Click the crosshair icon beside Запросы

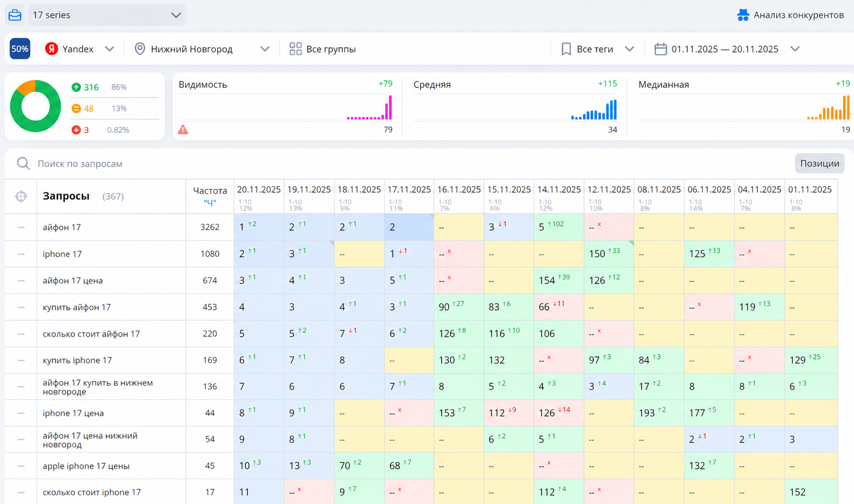tap(21, 196)
